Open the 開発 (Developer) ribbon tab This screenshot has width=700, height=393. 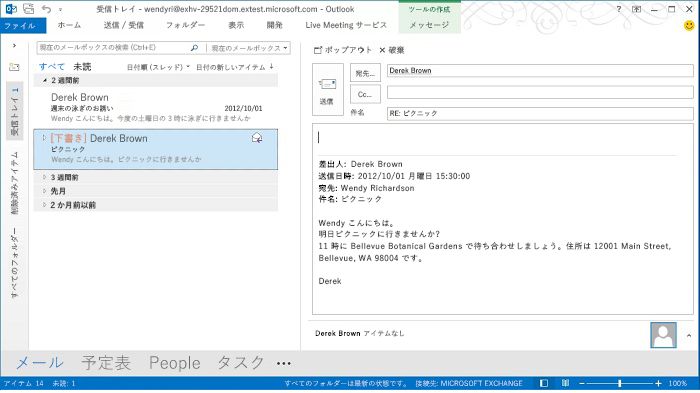(x=275, y=25)
